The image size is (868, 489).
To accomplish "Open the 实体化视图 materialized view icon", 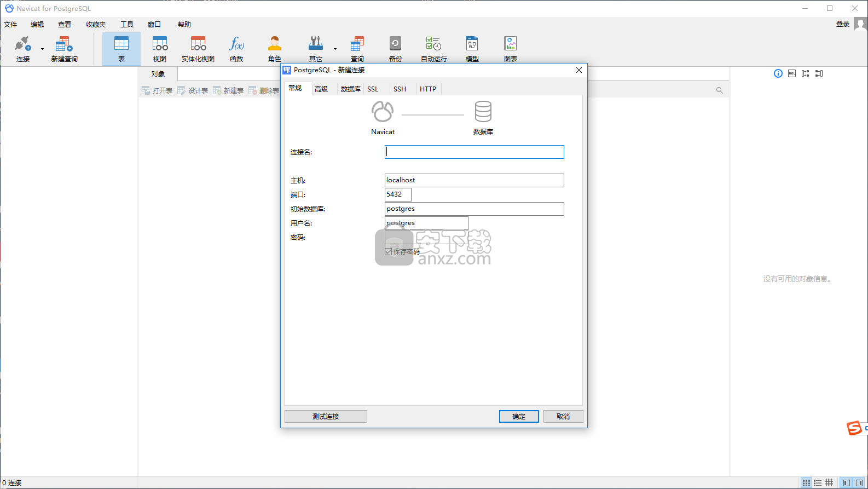I will tap(198, 49).
